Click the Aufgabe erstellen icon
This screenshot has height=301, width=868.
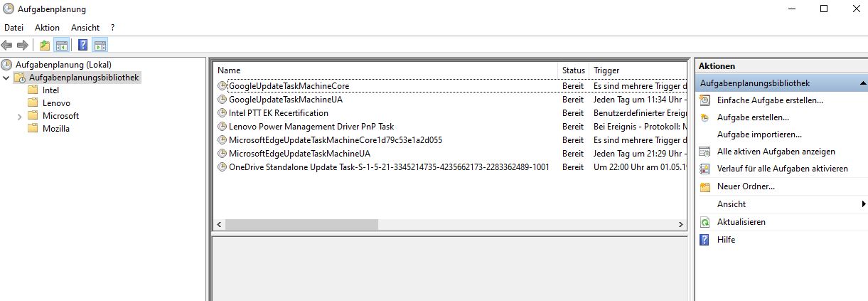[x=704, y=117]
